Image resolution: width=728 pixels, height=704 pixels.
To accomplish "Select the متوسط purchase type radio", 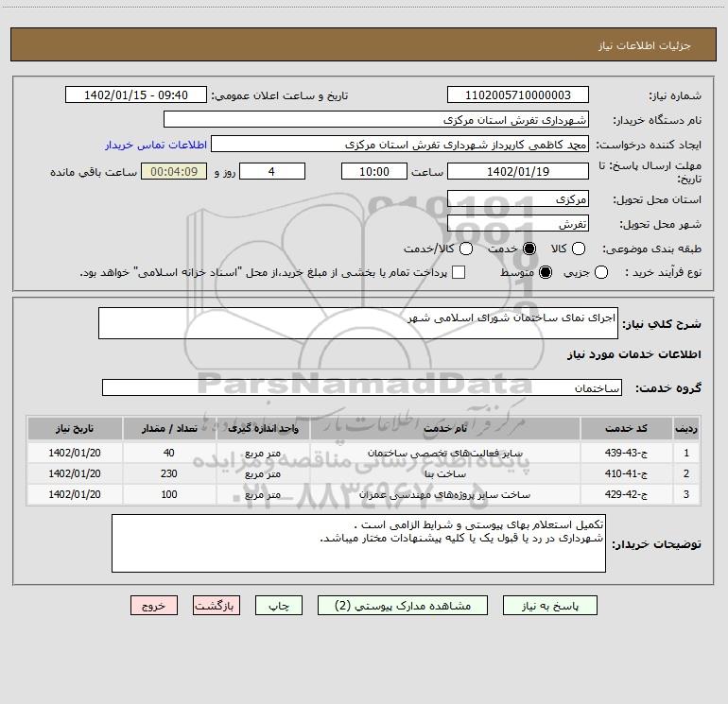I will point(546,272).
